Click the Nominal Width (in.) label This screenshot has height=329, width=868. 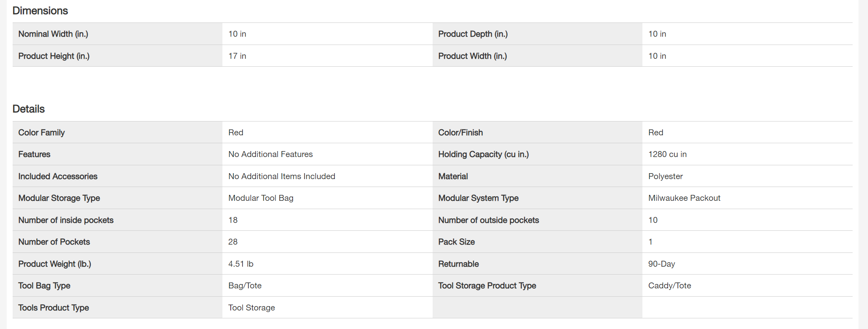[x=53, y=34]
